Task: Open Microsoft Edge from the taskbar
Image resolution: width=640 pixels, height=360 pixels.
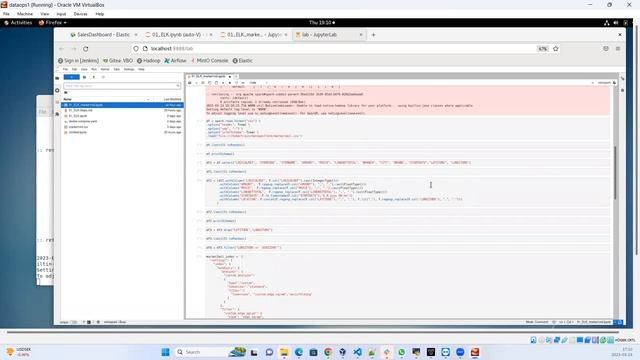Action: click(x=298, y=352)
